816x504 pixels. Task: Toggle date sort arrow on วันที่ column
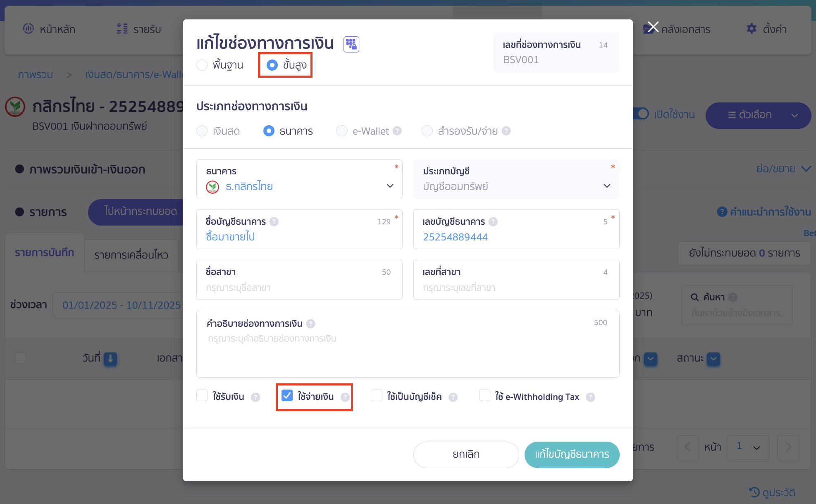click(110, 359)
